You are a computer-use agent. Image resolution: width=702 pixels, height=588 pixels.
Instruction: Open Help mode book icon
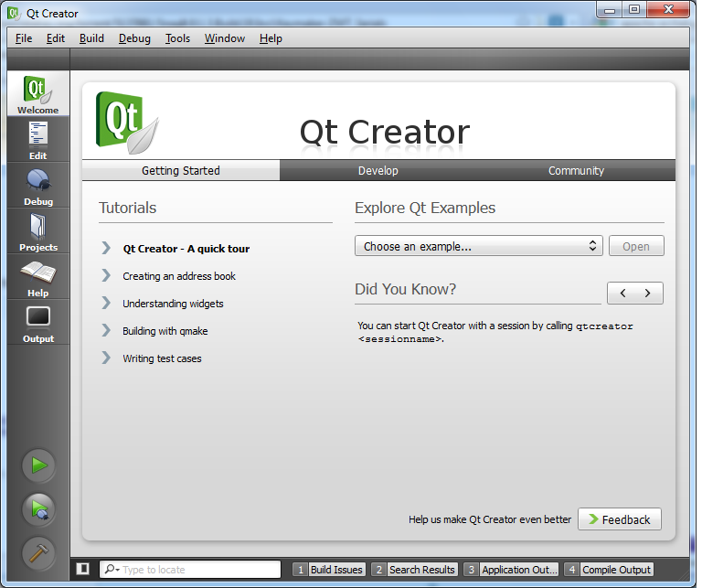click(38, 277)
